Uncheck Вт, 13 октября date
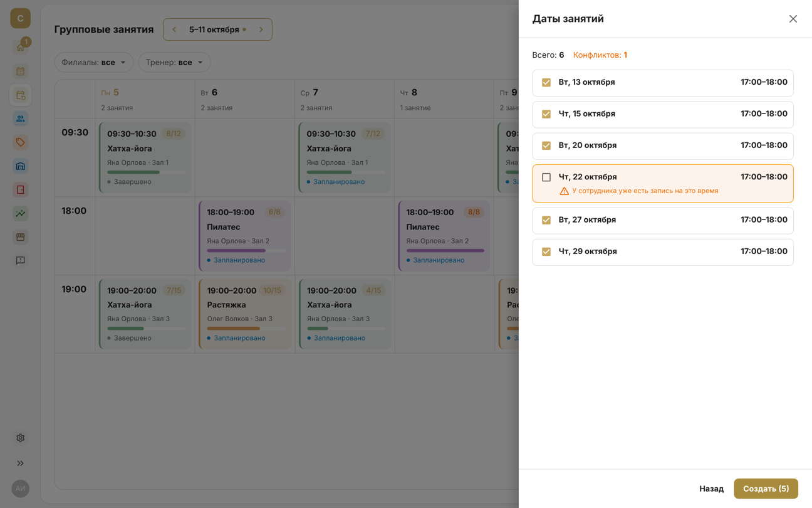 click(546, 83)
